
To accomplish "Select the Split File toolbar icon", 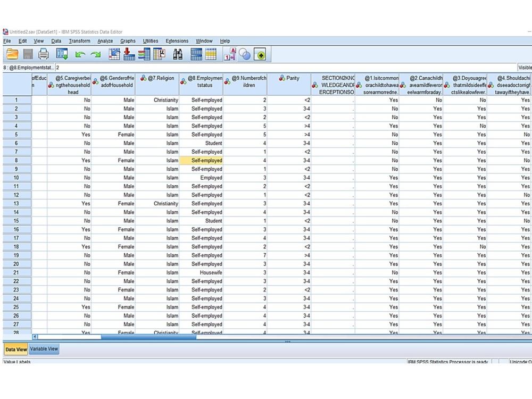I will point(196,54).
